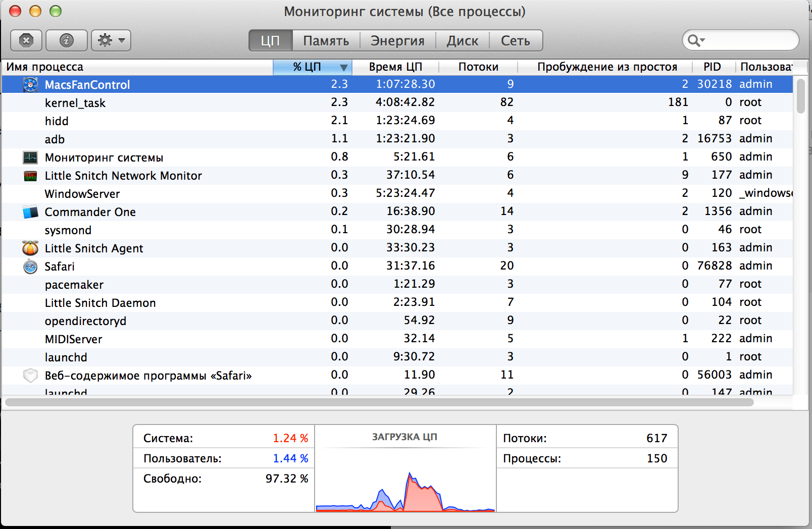Click Веб-содержимое программы «Safari» process name
Image resolution: width=812 pixels, height=529 pixels.
148,376
